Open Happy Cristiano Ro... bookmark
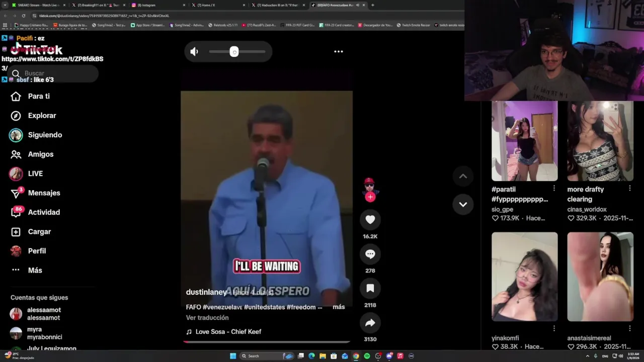The image size is (644, 362). pos(31,25)
